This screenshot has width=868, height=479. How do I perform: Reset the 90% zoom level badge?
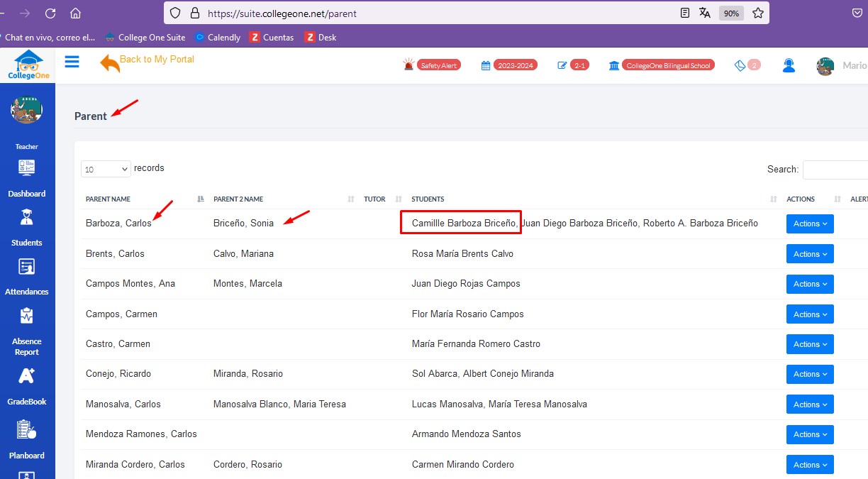[x=731, y=13]
